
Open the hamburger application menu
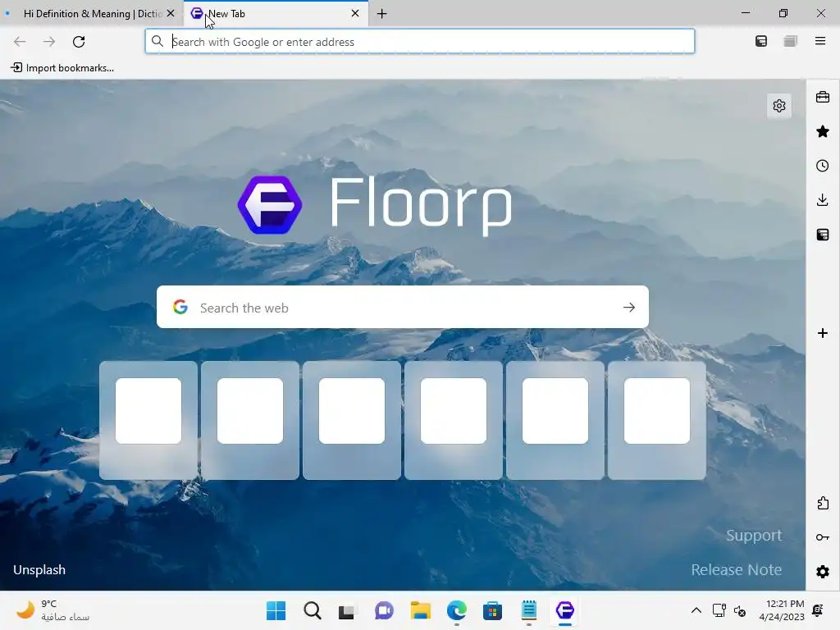[820, 41]
